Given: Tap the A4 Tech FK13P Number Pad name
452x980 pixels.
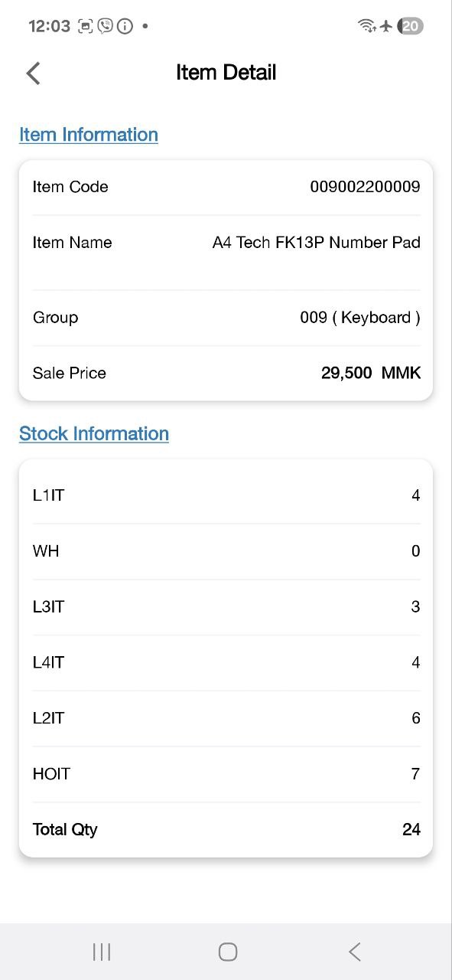Looking at the screenshot, I should (x=317, y=243).
